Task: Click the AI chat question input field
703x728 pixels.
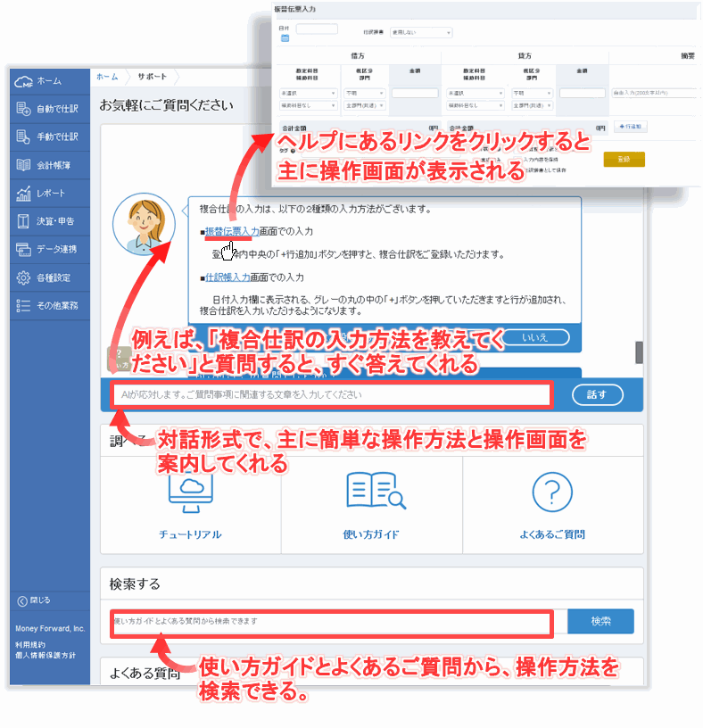Action: tap(332, 395)
